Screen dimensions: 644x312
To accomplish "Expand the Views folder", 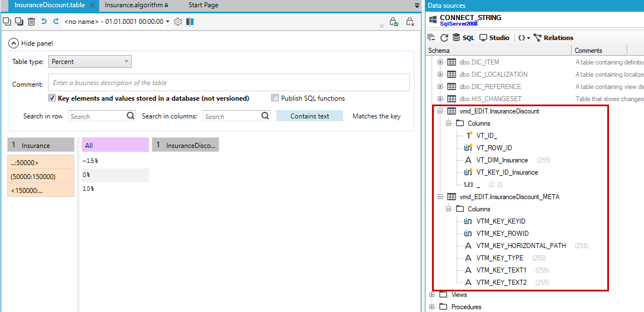I will coord(431,294).
